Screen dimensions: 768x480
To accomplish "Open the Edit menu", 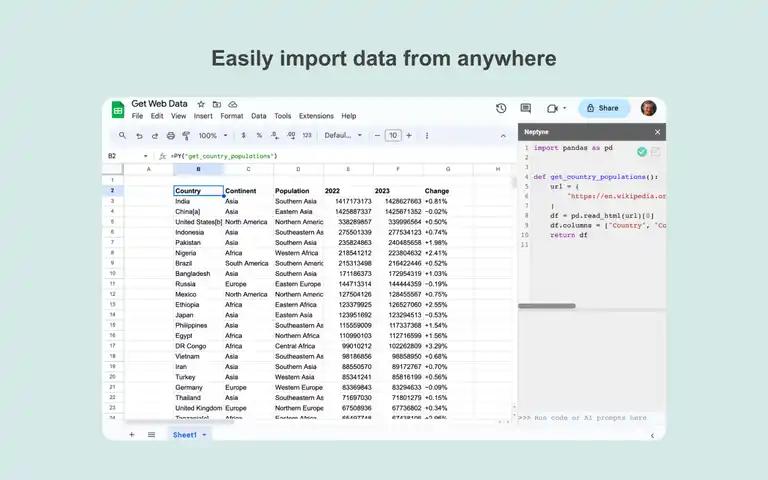I will click(x=157, y=116).
